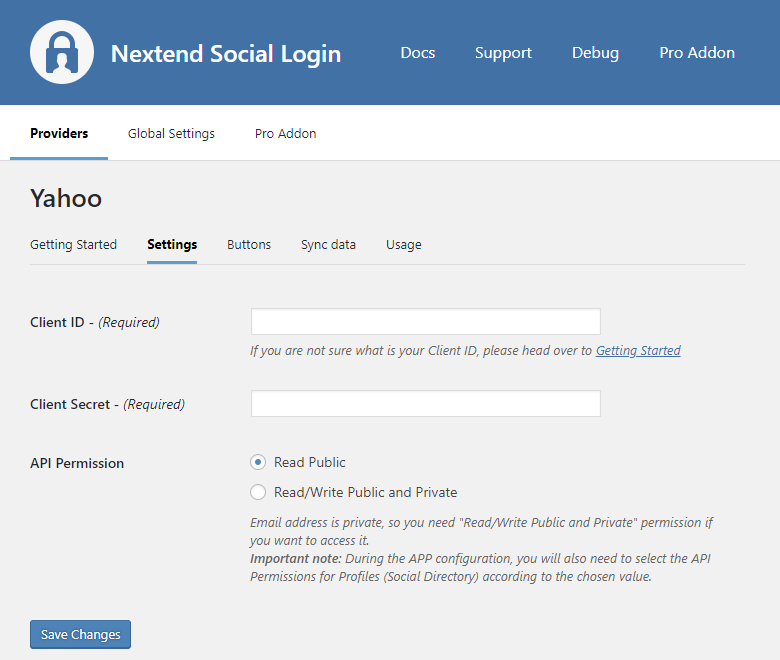The image size is (780, 660).
Task: Click Pro Addon in the blue header
Action: [x=697, y=53]
